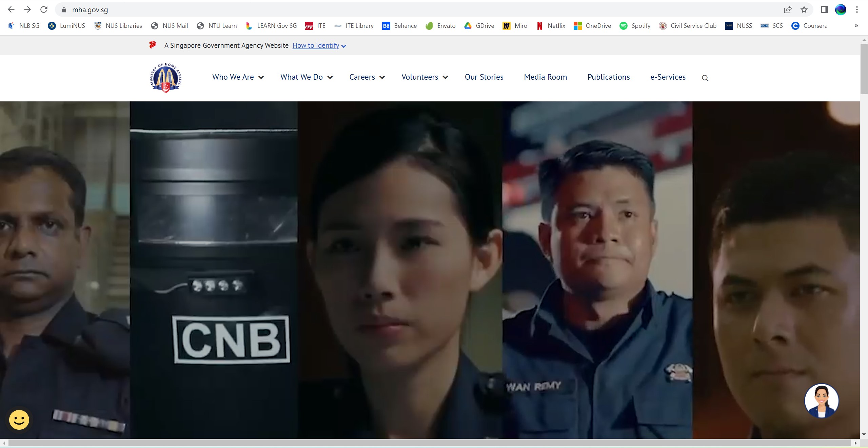Open the Chrome profile avatar

point(841,9)
